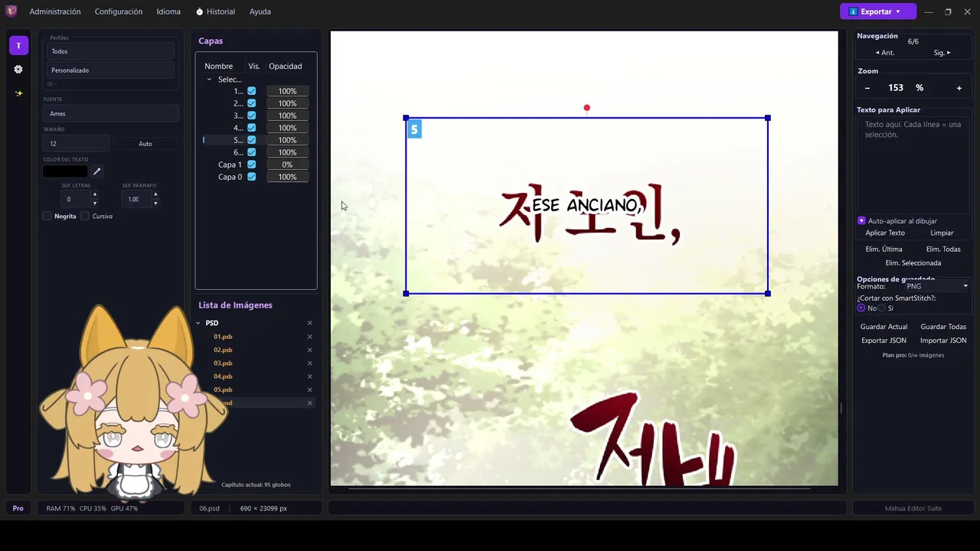The height and width of the screenshot is (551, 980).
Task: Increase paragraph spacing with up arrow
Action: [155, 194]
